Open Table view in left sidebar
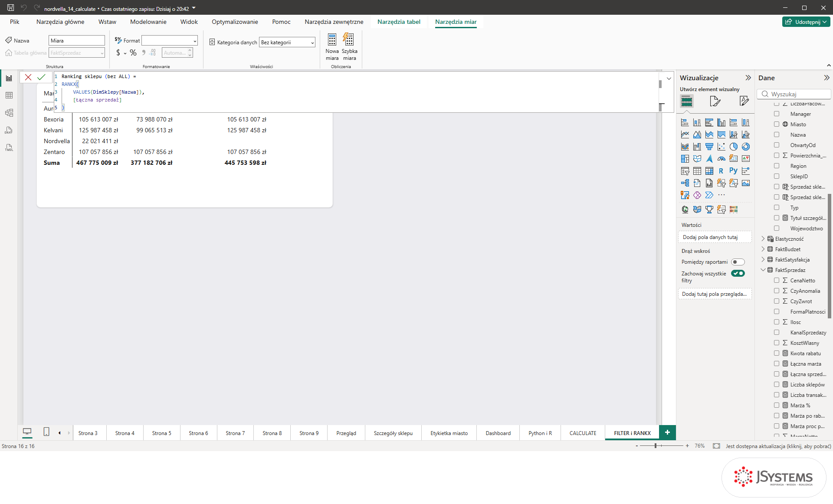Image resolution: width=833 pixels, height=504 pixels. click(9, 95)
